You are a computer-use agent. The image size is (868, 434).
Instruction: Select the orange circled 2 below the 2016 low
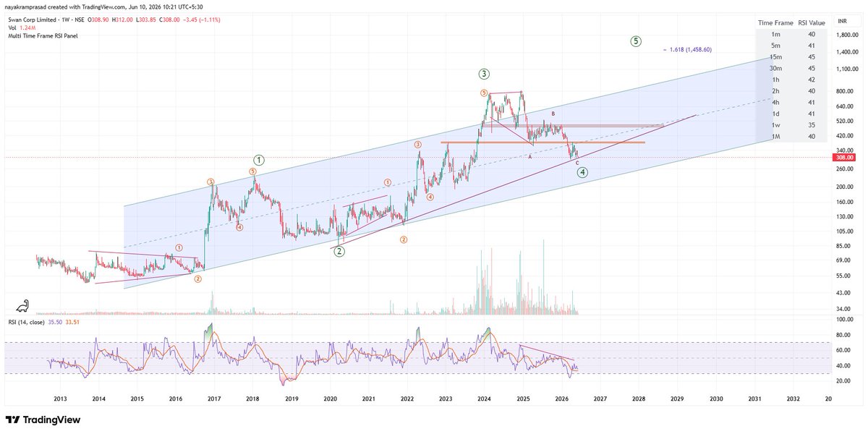[x=197, y=278]
